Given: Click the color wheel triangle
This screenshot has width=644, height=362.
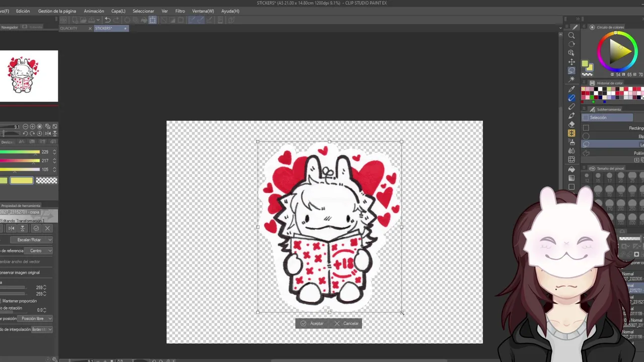Looking at the screenshot, I should [619, 50].
